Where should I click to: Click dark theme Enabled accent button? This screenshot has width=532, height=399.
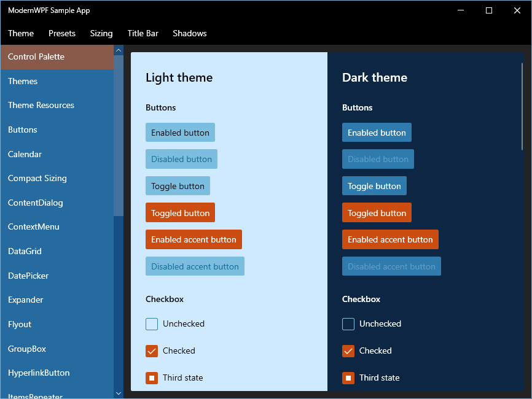pyautogui.click(x=390, y=239)
